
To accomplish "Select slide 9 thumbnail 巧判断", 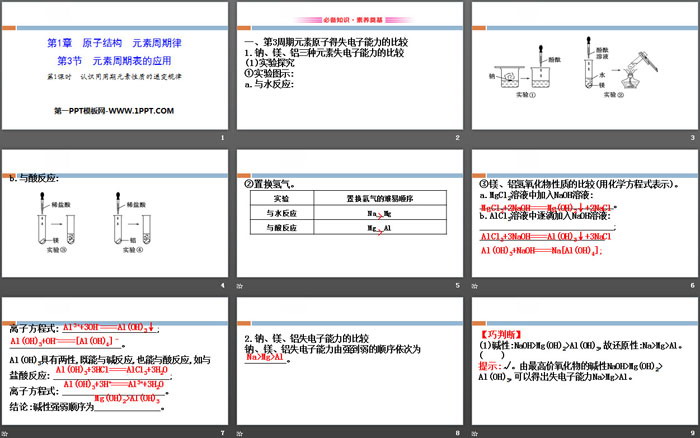I will 585,361.
